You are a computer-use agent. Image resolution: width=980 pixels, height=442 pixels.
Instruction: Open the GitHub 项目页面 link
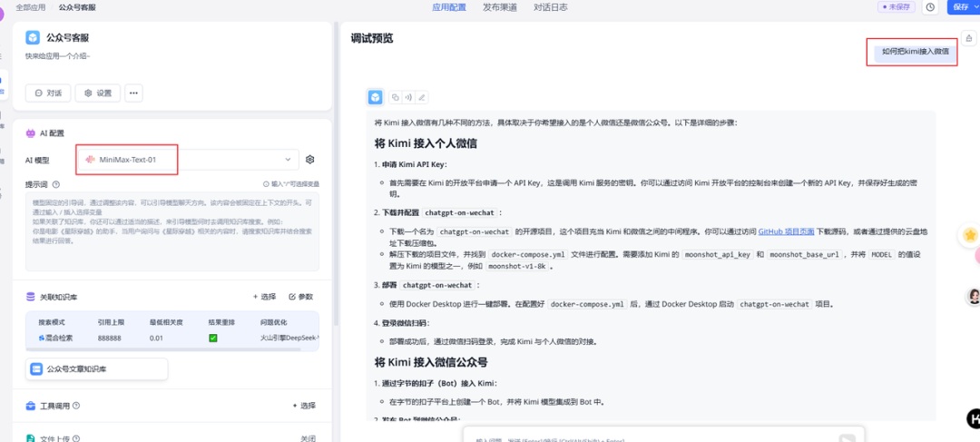[x=786, y=231]
